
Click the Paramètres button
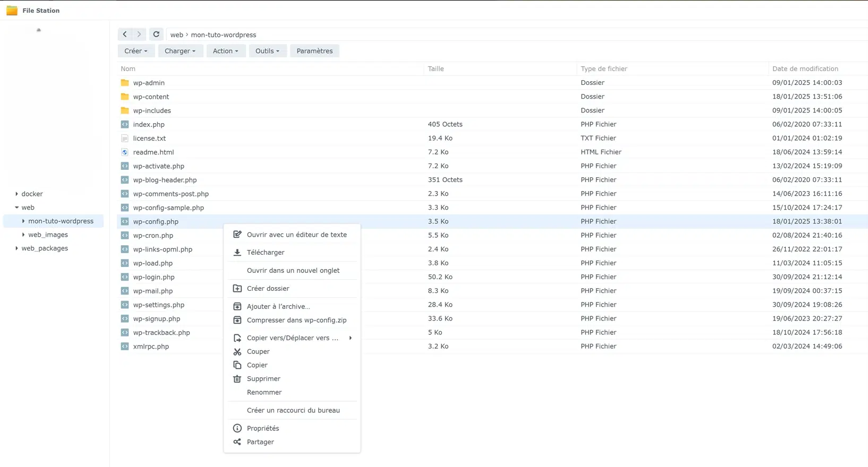click(314, 51)
